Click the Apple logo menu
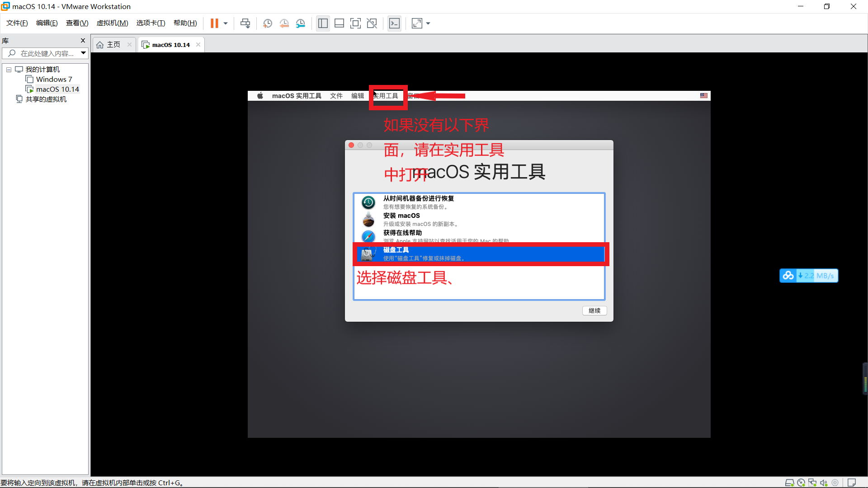This screenshot has width=868, height=488. [x=260, y=96]
